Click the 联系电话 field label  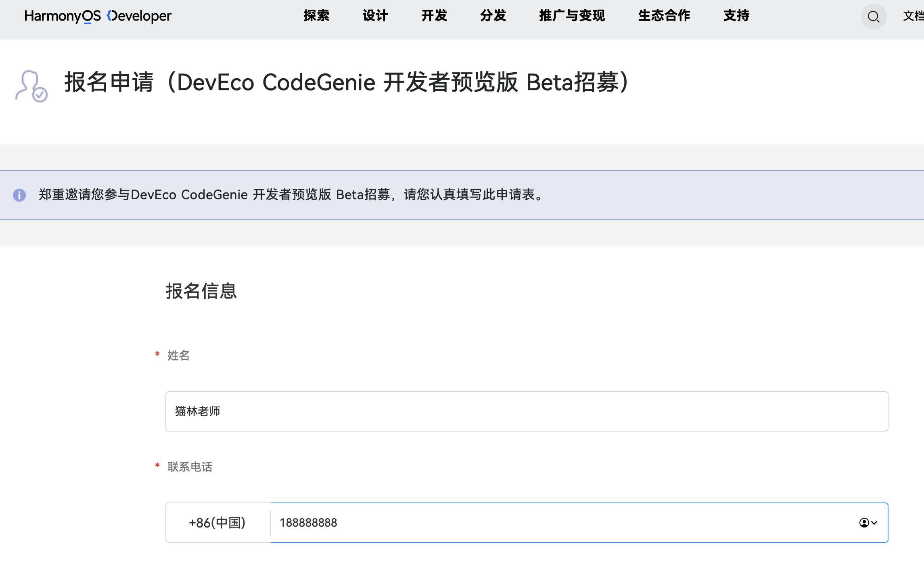[x=190, y=467]
